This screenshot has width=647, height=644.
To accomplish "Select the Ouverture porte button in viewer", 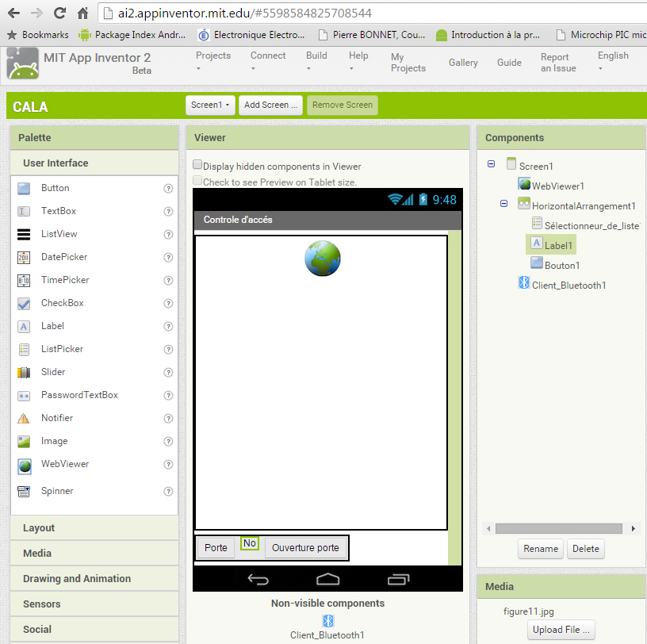I will (x=305, y=548).
